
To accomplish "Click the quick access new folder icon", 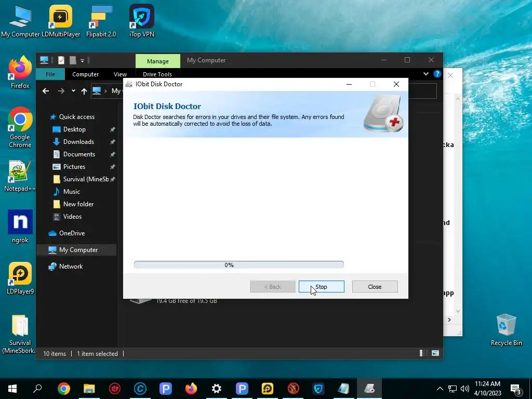I will [x=73, y=60].
